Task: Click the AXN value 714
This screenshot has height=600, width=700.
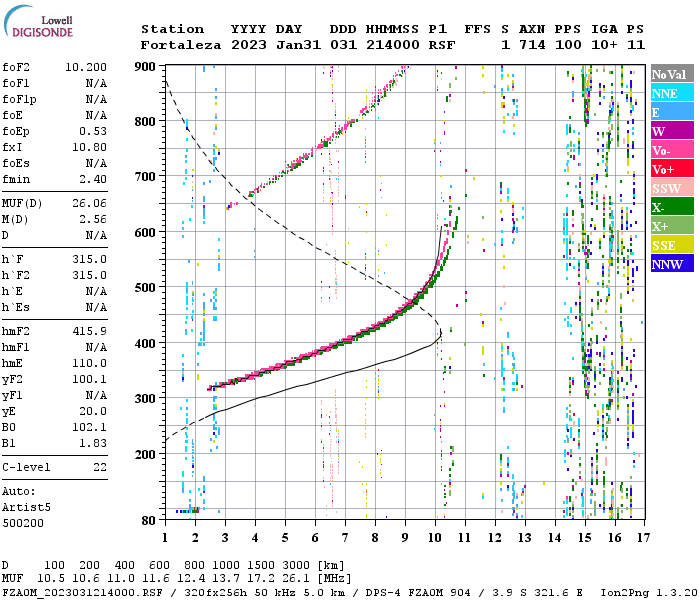Action: 532,45
